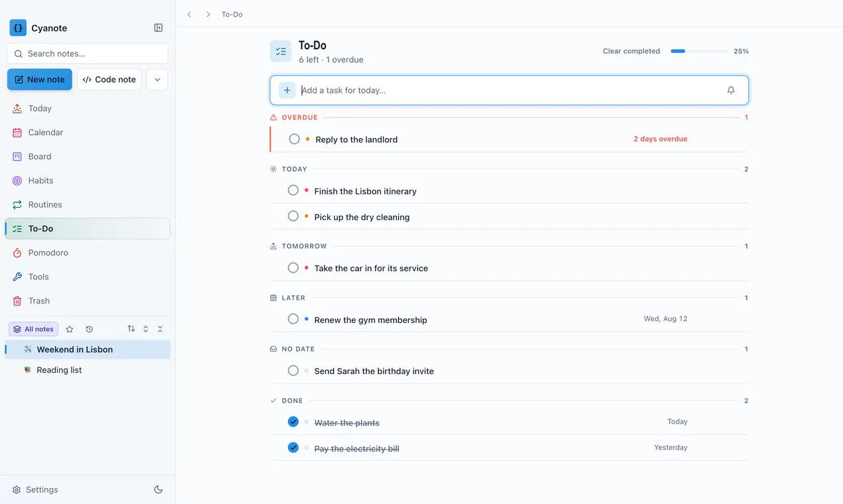This screenshot has height=504, width=843.
Task: Click the Today date on Water the plants
Action: 677,422
